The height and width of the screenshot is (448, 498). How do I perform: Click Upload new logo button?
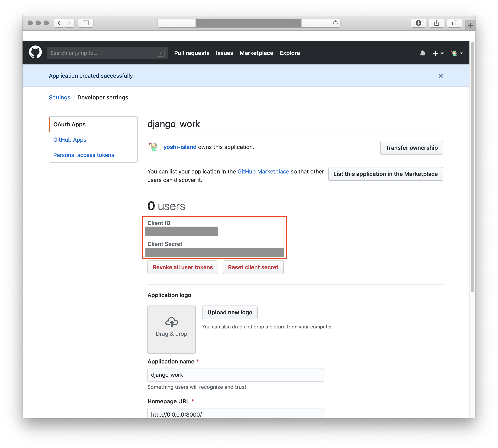point(230,312)
